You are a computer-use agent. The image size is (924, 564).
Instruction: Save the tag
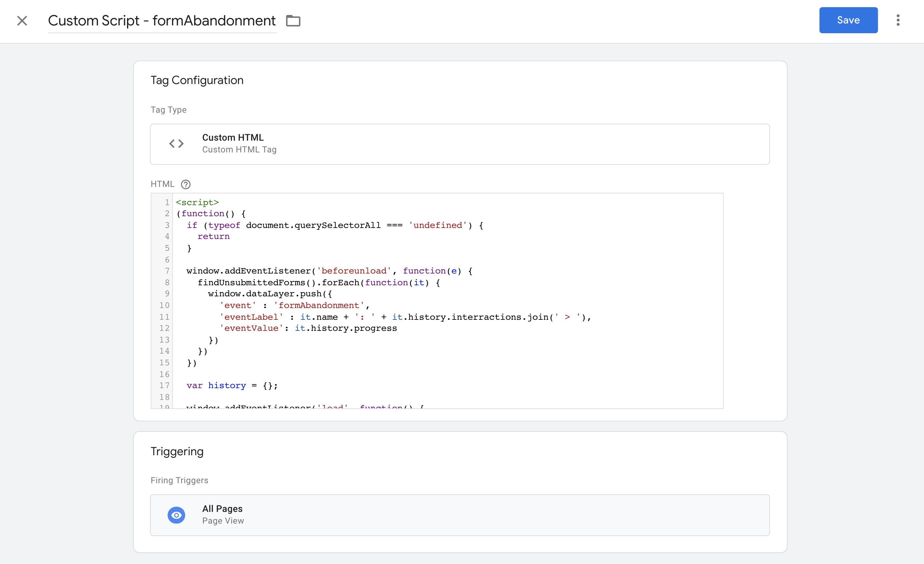coord(848,20)
